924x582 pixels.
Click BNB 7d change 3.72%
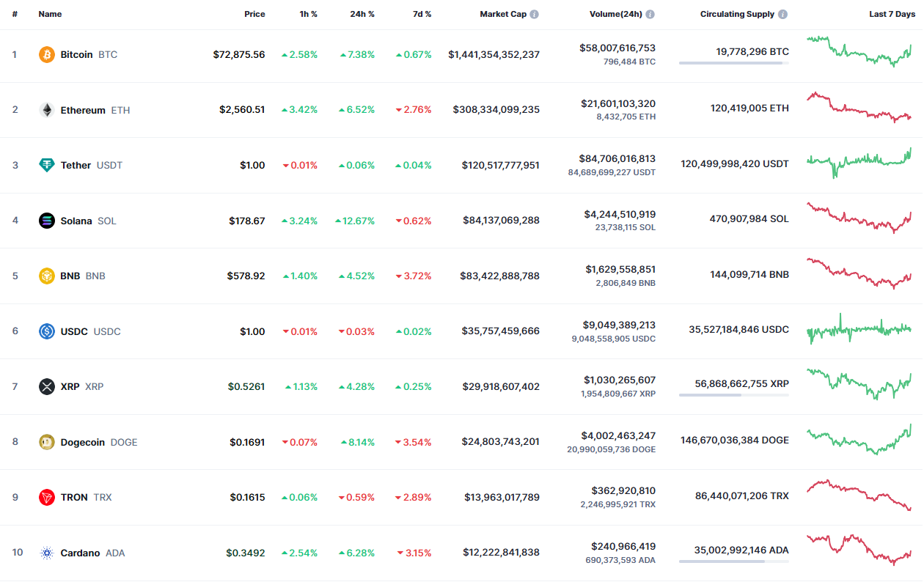414,276
